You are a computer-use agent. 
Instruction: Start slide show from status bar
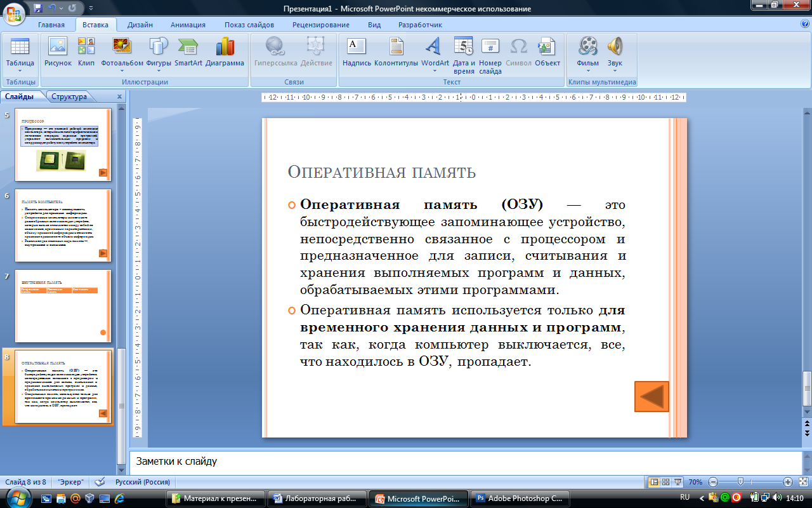[678, 482]
